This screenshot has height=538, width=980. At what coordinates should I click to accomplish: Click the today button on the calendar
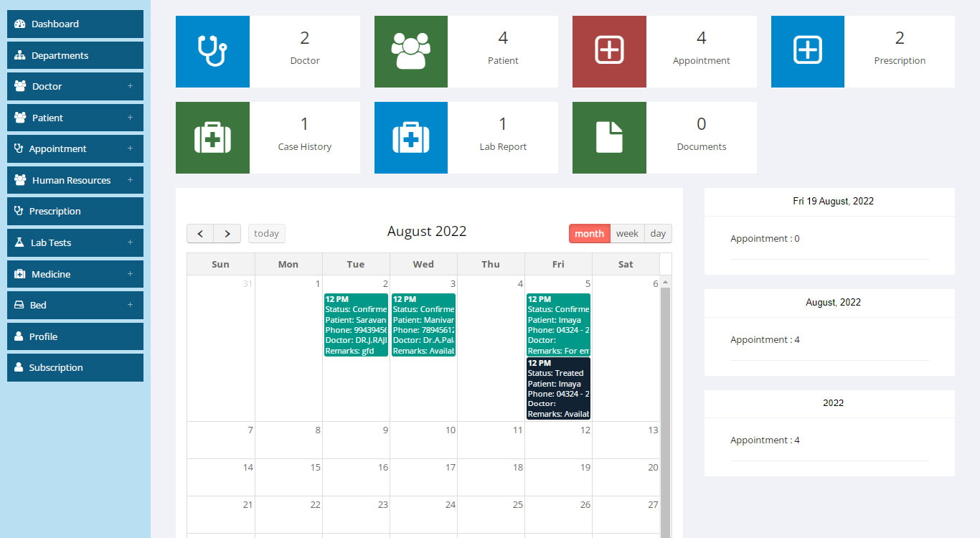(x=266, y=233)
